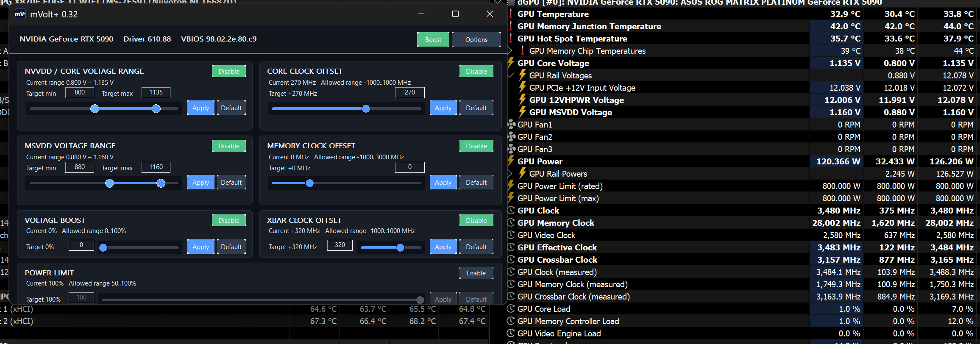Click the GPU Crossbar Clock icon
980x344 pixels.
(x=511, y=260)
